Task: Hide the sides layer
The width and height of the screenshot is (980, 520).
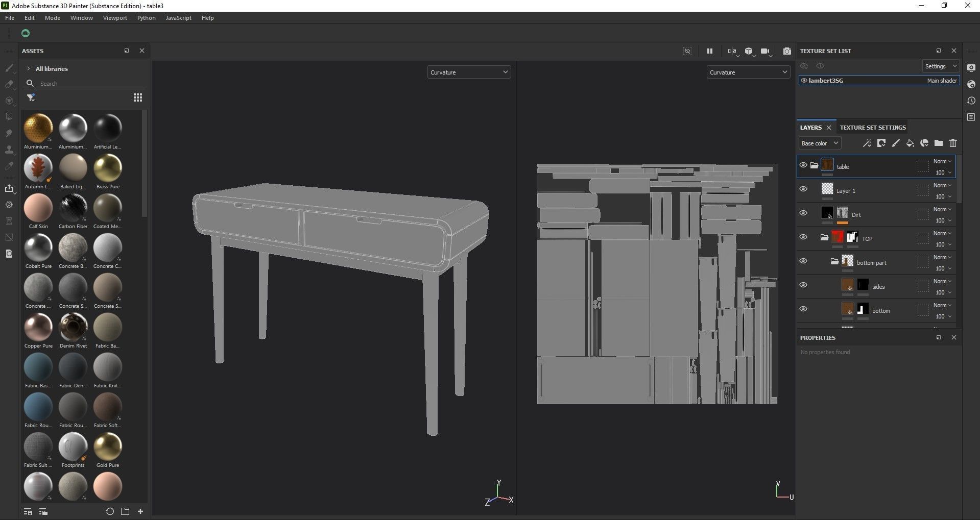Action: 803,285
